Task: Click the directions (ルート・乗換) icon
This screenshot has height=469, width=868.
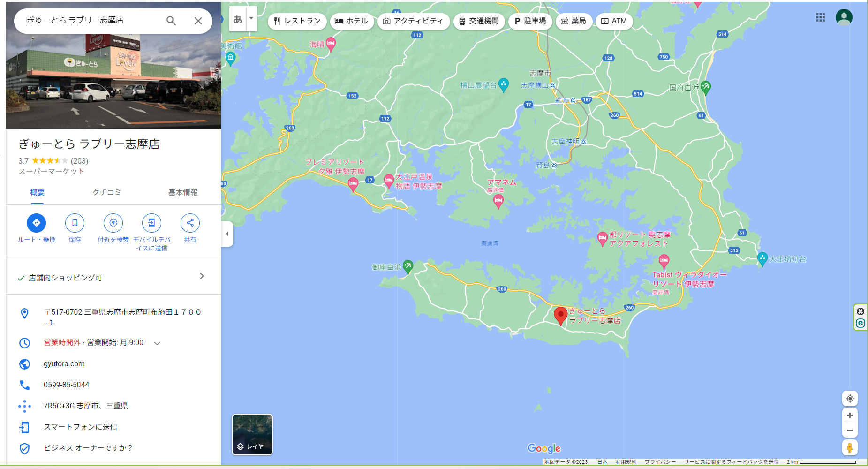Action: click(x=37, y=223)
